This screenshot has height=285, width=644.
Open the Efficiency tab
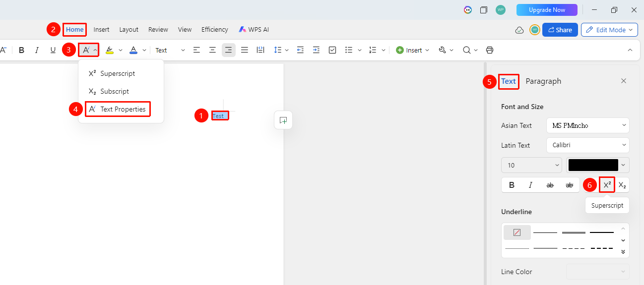pyautogui.click(x=215, y=30)
